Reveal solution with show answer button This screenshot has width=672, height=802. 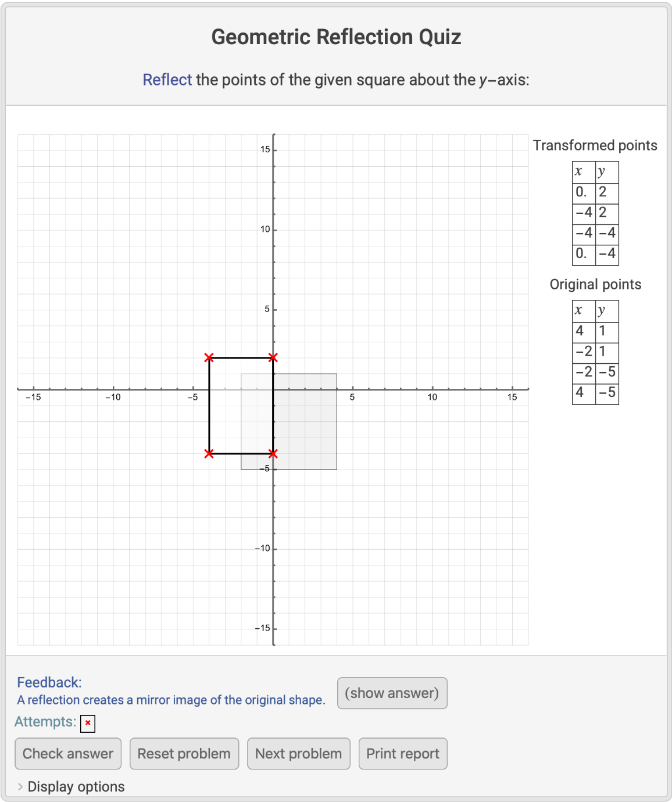pyautogui.click(x=392, y=693)
